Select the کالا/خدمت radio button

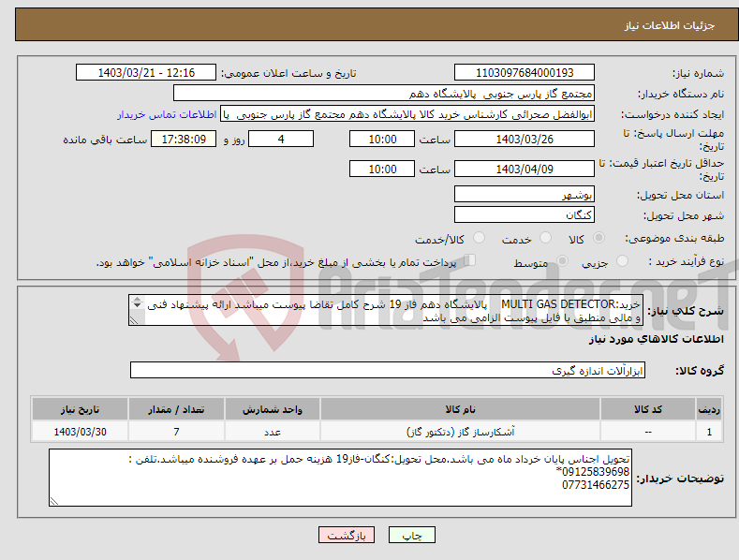coord(479,238)
